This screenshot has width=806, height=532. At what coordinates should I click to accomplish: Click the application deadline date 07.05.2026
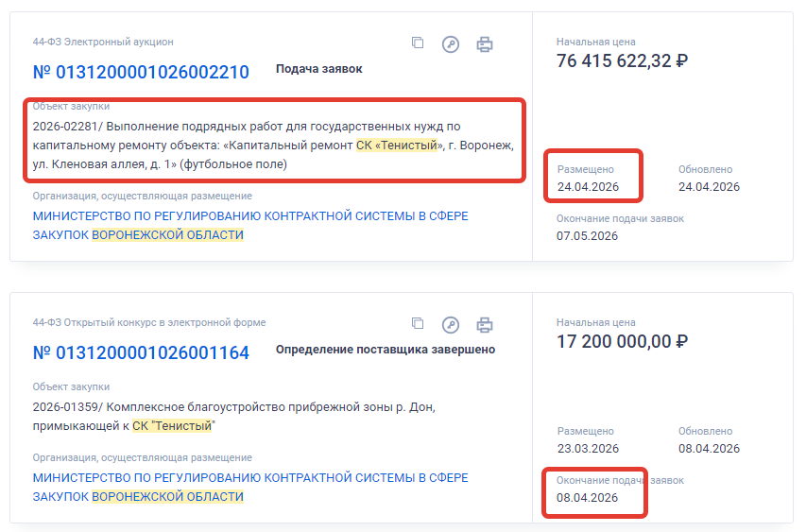(x=587, y=235)
